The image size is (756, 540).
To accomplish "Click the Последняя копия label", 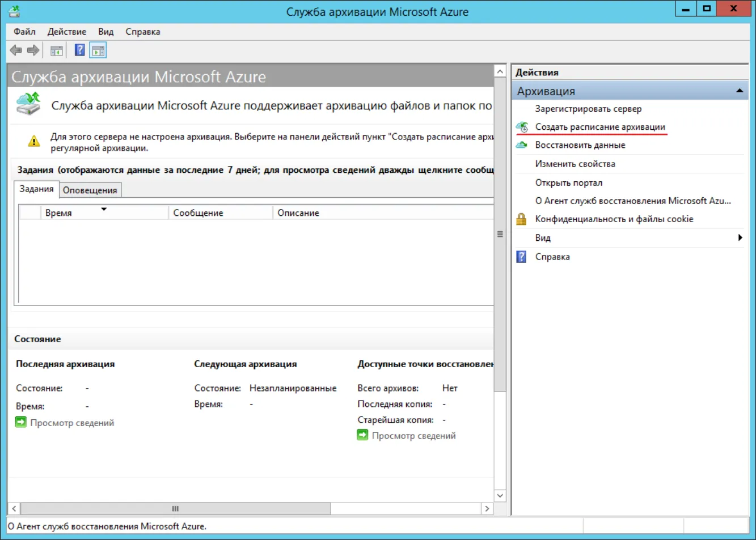I will point(395,404).
